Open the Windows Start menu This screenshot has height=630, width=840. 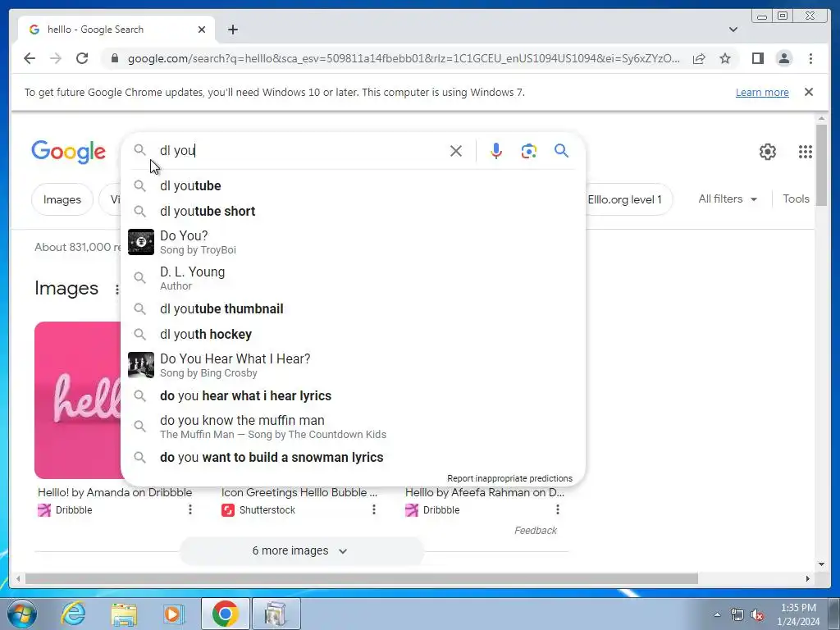pos(22,614)
